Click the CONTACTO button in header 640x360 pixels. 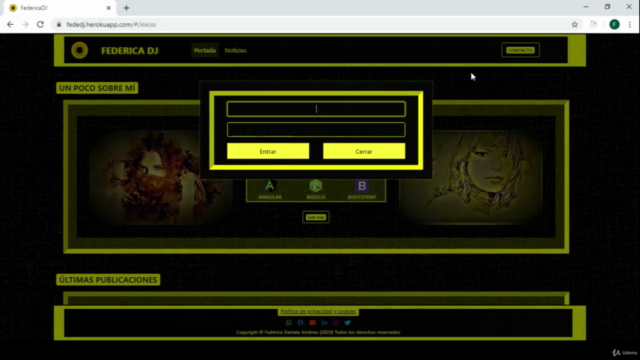(520, 50)
